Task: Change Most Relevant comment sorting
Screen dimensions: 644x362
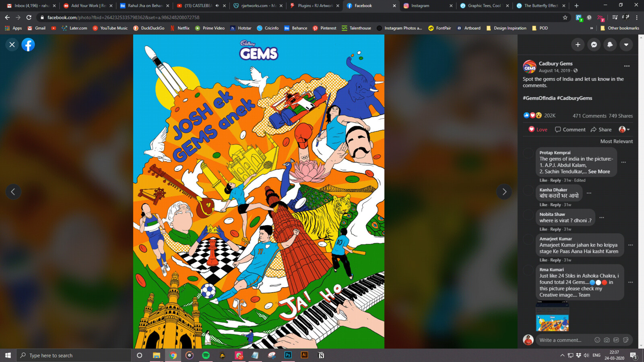Action: tap(616, 141)
